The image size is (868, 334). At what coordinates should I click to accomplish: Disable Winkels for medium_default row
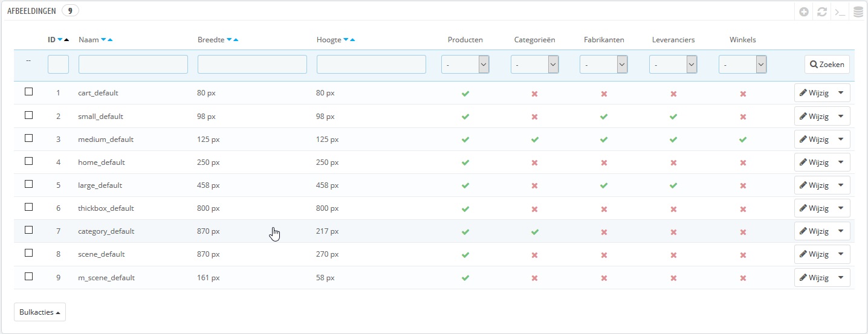click(x=743, y=140)
